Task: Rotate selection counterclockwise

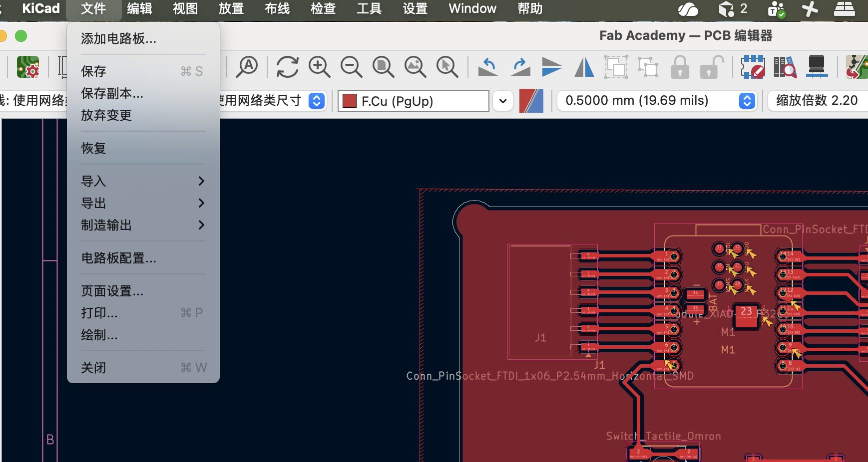Action: [488, 67]
